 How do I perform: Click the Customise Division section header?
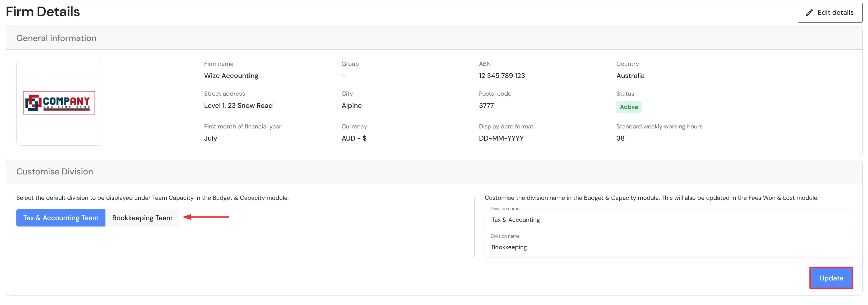tap(55, 172)
